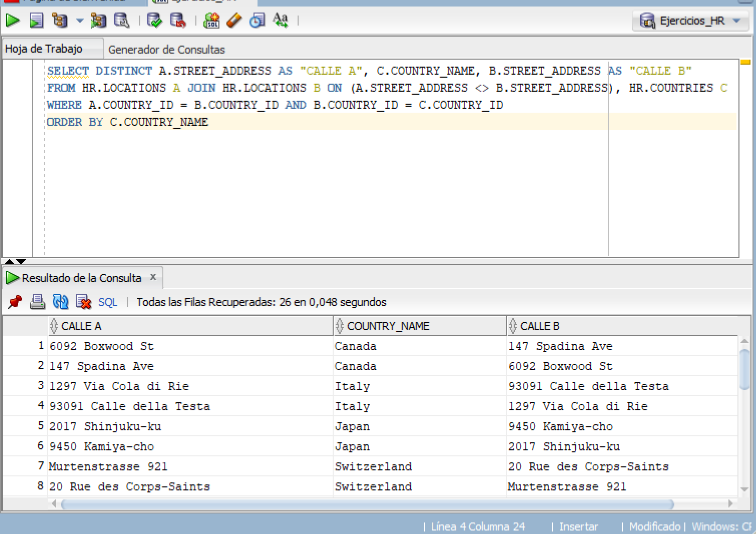This screenshot has height=534, width=756.
Task: Sort by COUNTRY_NAME column header
Action: (420, 326)
